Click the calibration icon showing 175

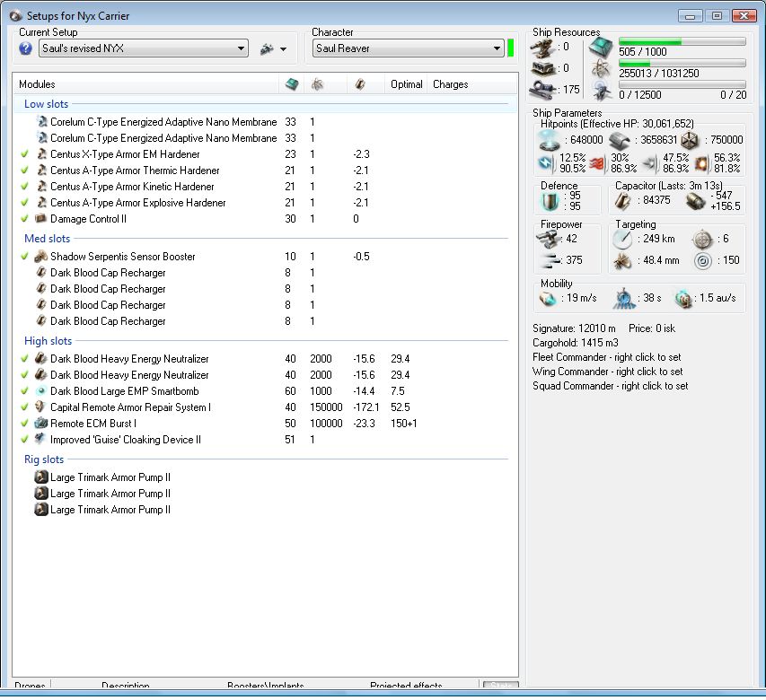[x=543, y=90]
